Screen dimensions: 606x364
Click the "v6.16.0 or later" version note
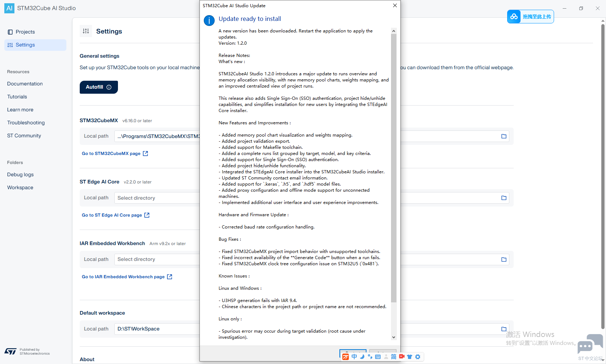tap(137, 121)
